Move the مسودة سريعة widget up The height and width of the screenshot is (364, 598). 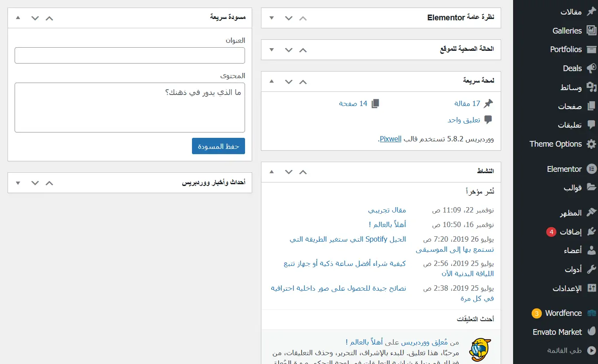(49, 18)
